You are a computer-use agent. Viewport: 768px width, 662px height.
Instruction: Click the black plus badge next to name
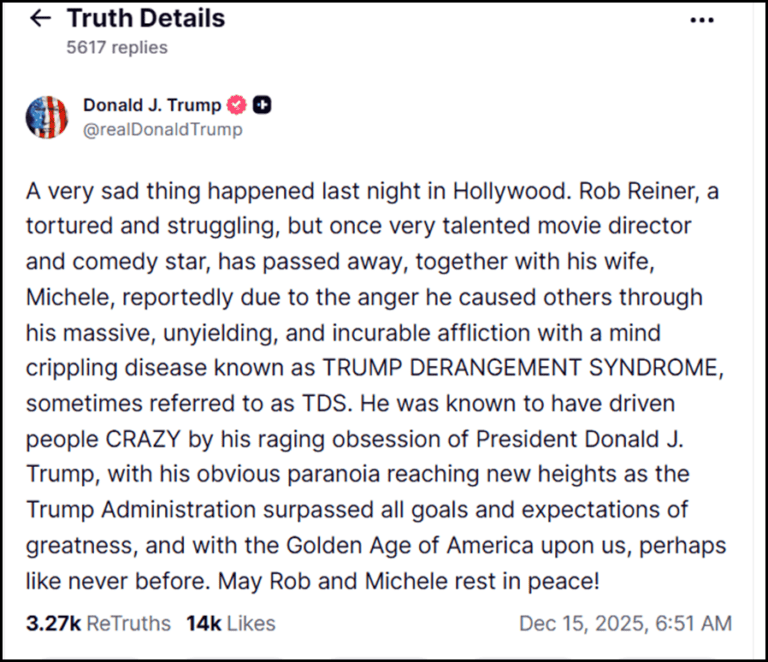click(262, 105)
